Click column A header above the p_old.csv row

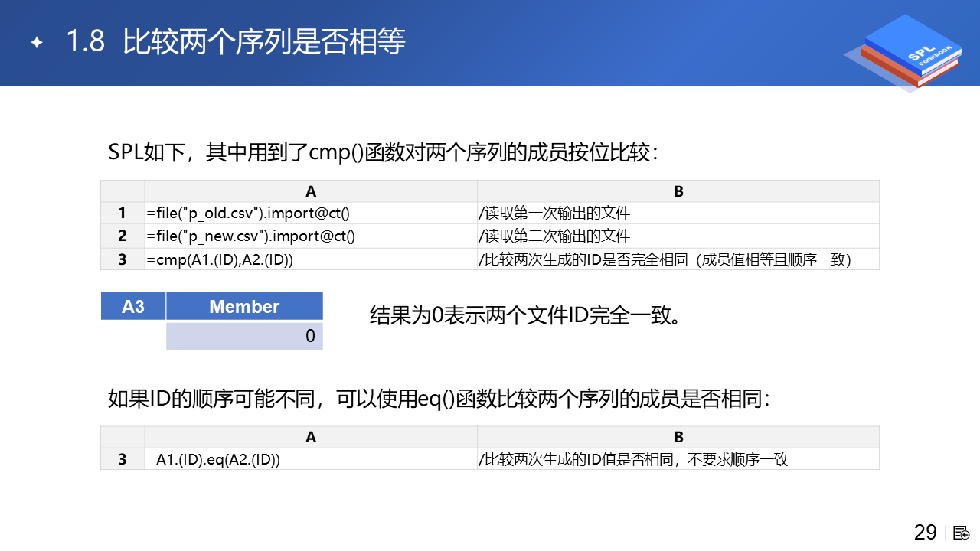tap(311, 191)
